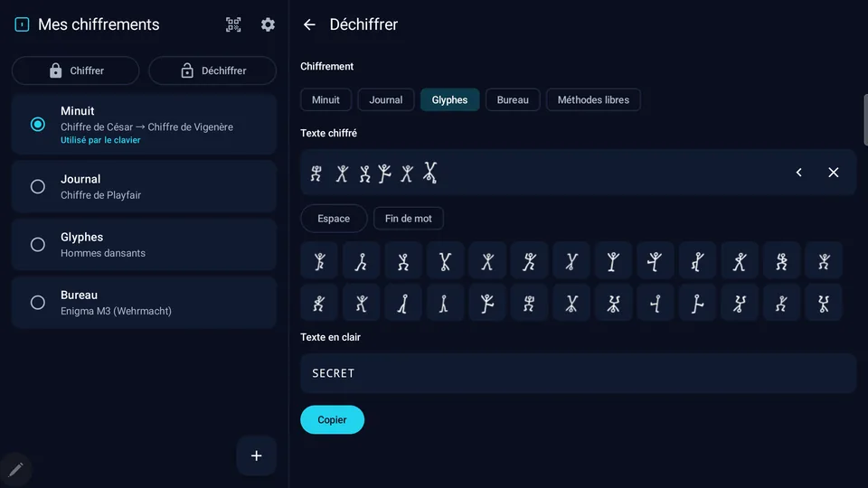Tap the dancing-man glyph key for letter F
Viewport: 868px width, 488px height.
530,261
